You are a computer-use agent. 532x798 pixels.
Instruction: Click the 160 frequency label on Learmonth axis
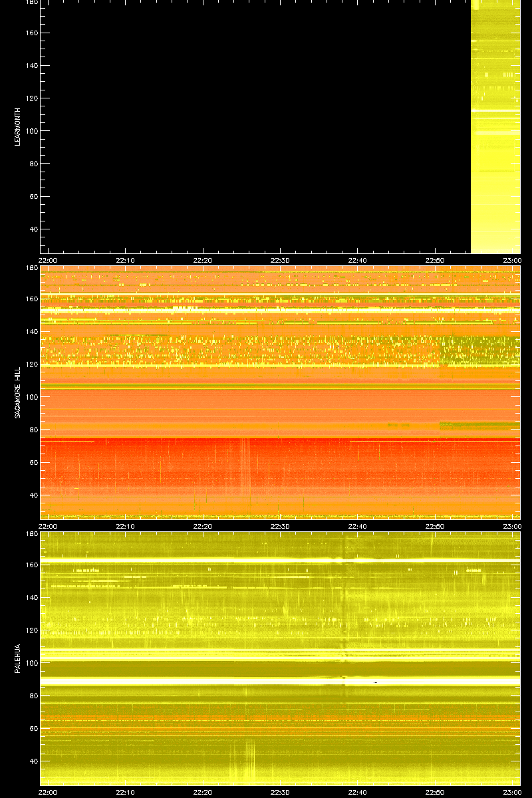[x=31, y=33]
